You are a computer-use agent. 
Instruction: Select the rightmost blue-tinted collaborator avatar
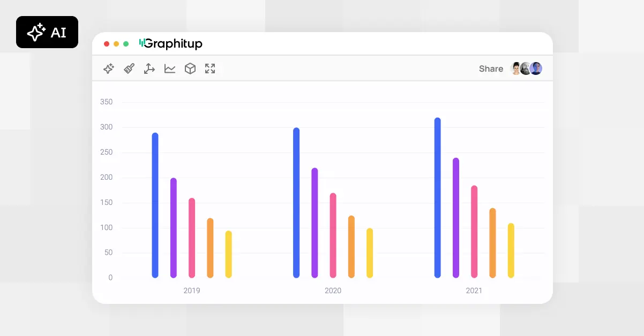click(535, 68)
